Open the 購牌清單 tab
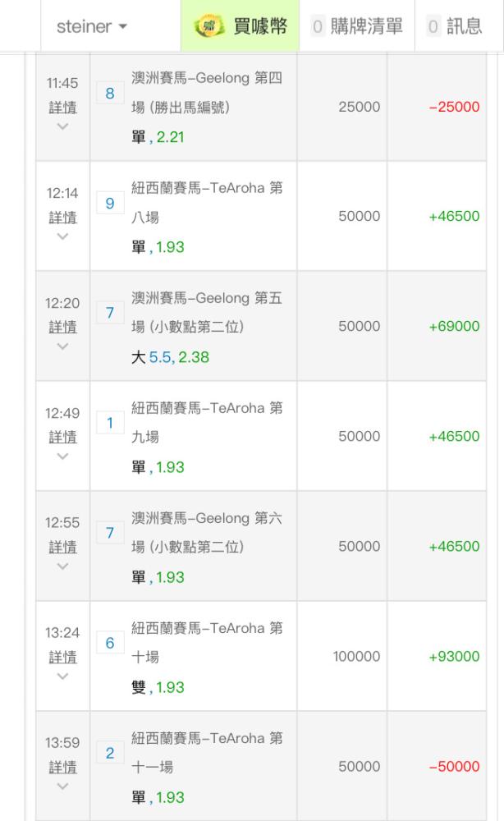 coord(357,26)
